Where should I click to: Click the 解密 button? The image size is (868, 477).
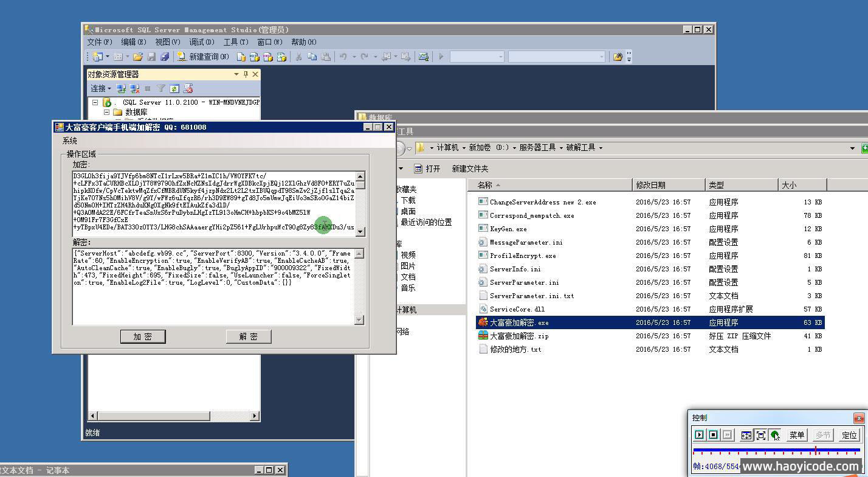click(x=248, y=336)
